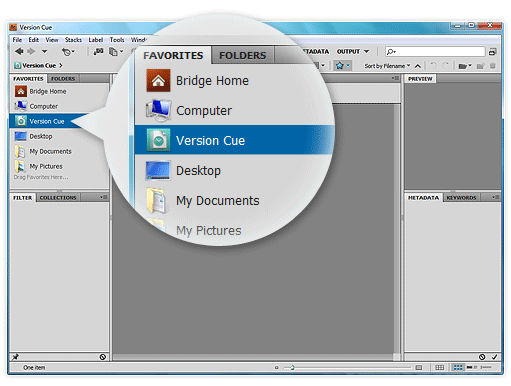Screen dimensions: 511x386
Task: Open the Content panel flyout menu
Action: [x=395, y=78]
